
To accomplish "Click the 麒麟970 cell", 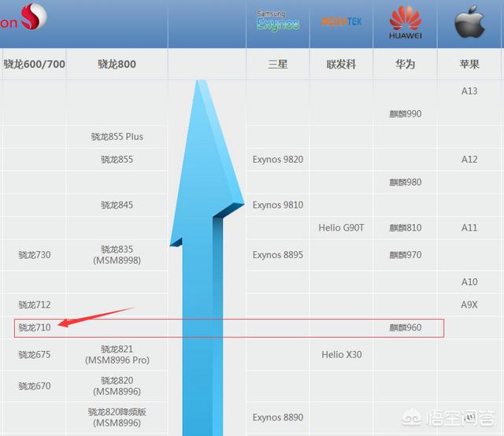I will [x=406, y=255].
